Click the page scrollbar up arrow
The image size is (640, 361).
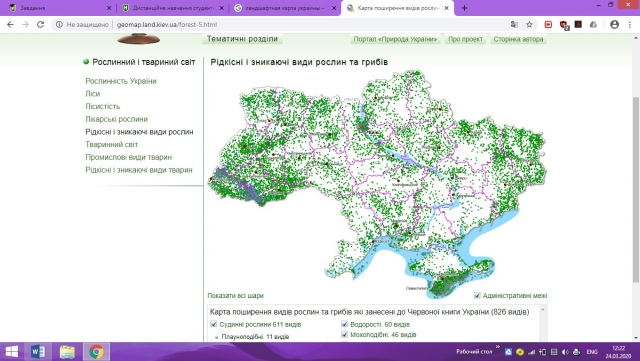coord(636,38)
